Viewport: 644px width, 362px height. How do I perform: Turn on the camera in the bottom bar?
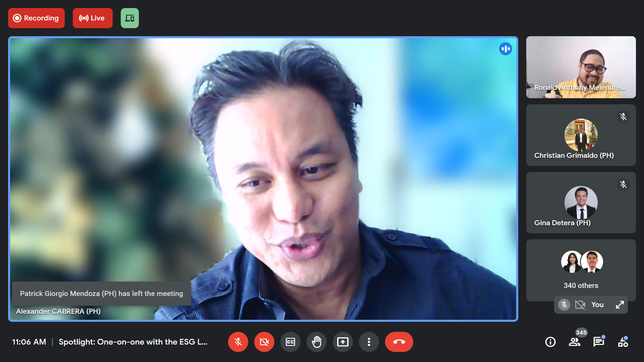coord(264,342)
